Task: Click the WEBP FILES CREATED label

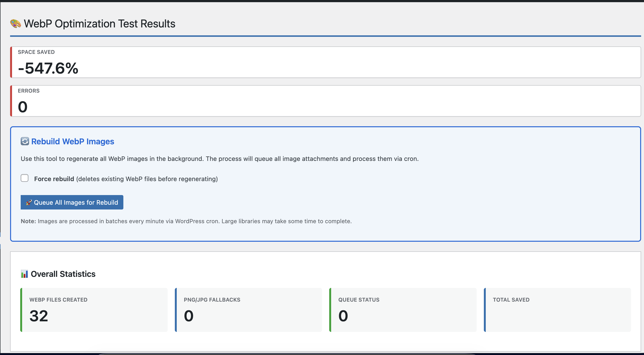Action: tap(58, 300)
